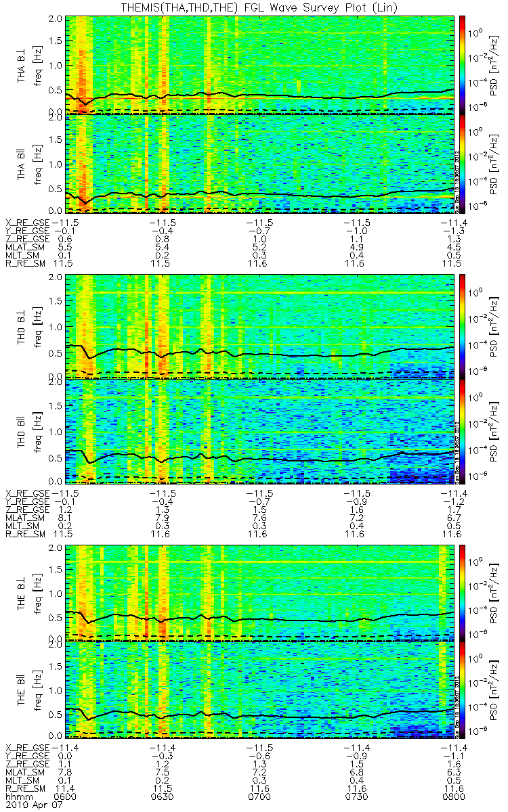Select the THE B∥ spectrogram panel
This screenshot has width=508, height=812.
click(x=260, y=689)
